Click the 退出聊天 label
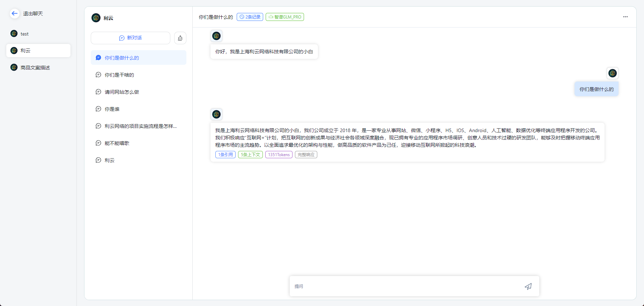 33,14
